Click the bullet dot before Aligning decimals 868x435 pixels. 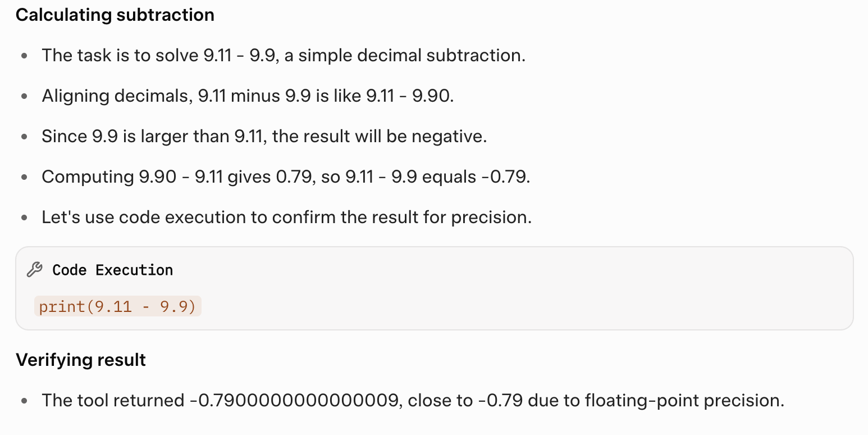(24, 97)
